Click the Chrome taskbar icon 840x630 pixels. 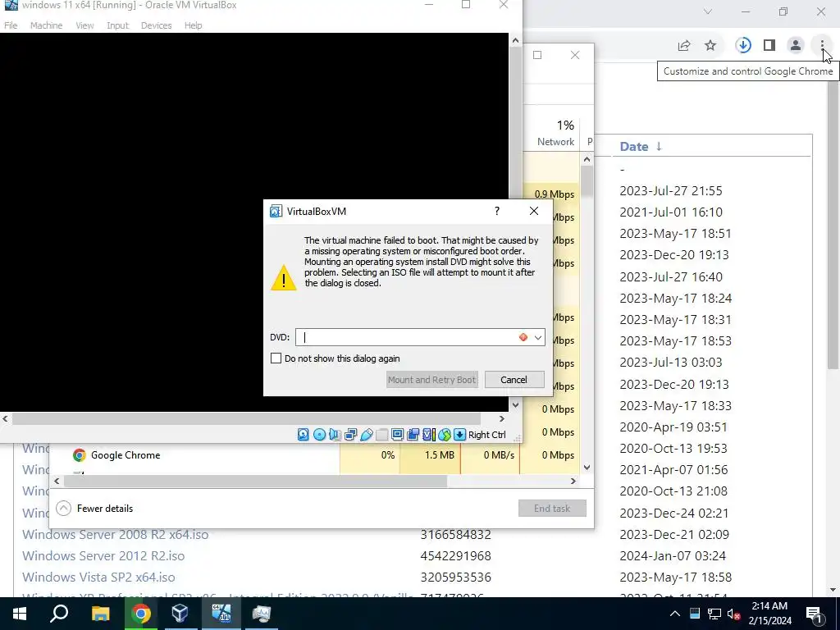click(141, 614)
